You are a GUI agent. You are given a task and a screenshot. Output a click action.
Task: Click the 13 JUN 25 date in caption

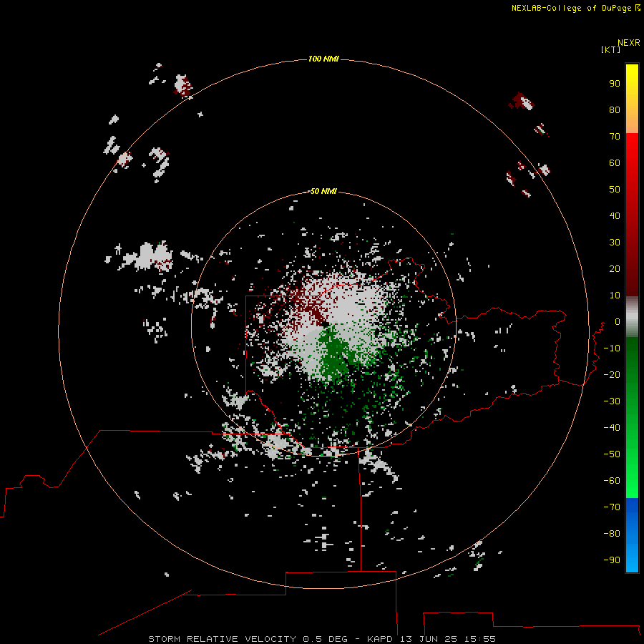pos(429,639)
